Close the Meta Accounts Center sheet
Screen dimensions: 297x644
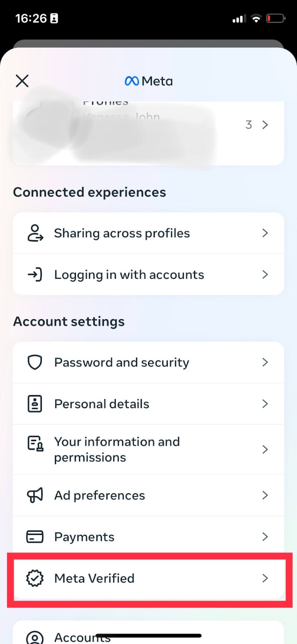tap(22, 81)
